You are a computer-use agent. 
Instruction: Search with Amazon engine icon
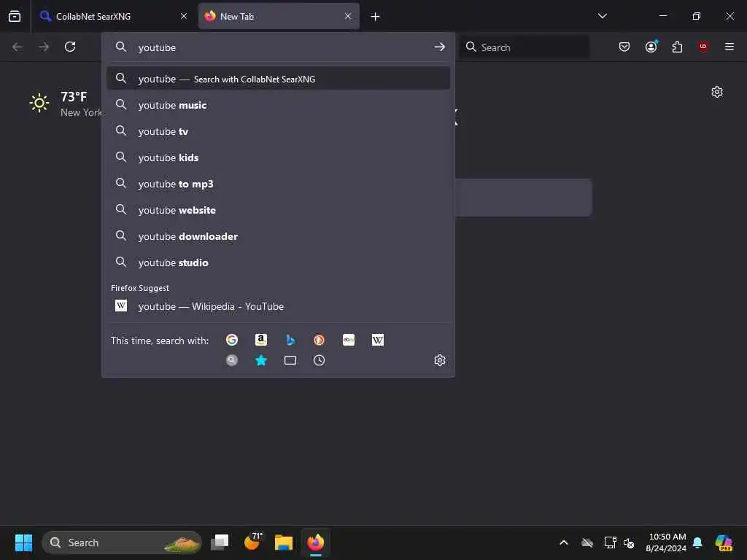(x=261, y=340)
